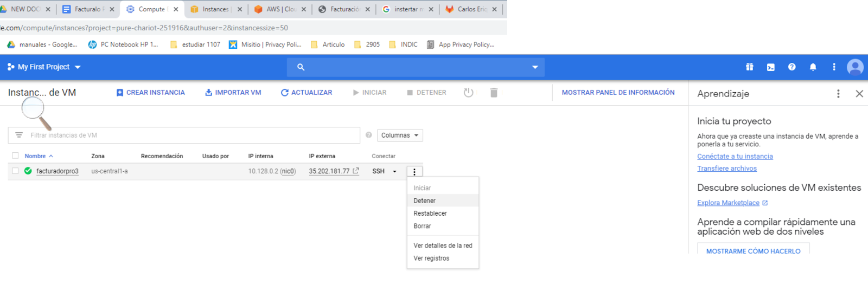Screen dimensions: 868x285
Task: Open the facturadorpro3 instance link
Action: point(57,171)
